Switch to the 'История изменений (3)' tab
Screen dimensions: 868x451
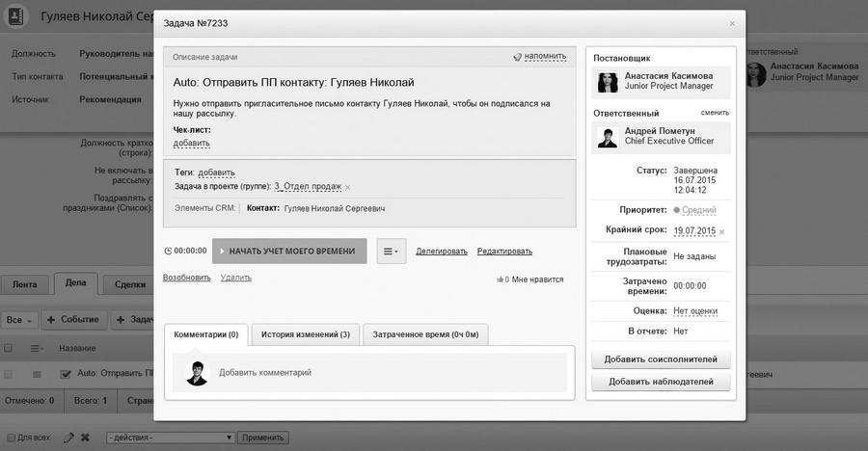click(x=305, y=334)
